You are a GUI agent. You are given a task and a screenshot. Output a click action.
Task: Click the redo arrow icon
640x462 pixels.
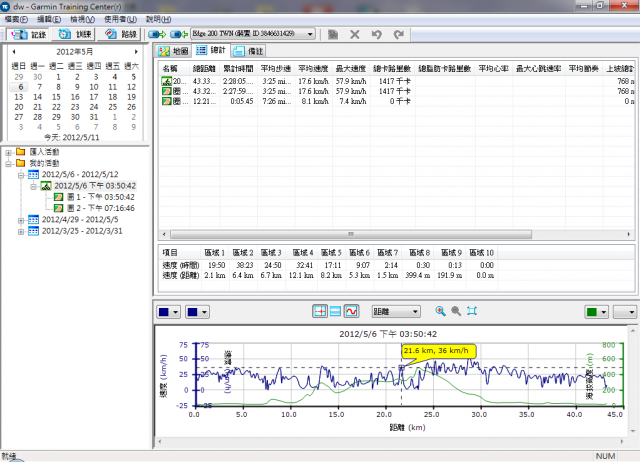pyautogui.click(x=398, y=34)
